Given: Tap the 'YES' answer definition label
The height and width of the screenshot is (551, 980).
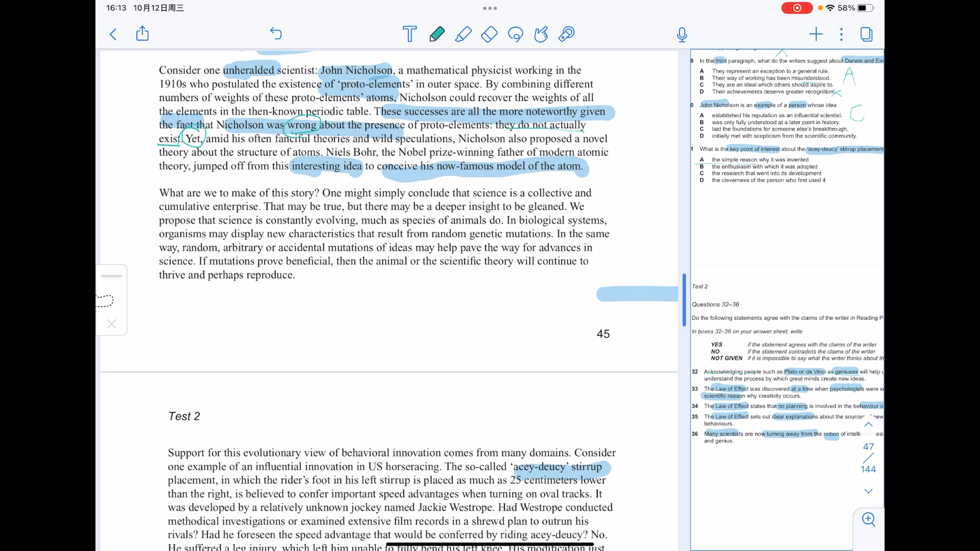Looking at the screenshot, I should [x=717, y=345].
